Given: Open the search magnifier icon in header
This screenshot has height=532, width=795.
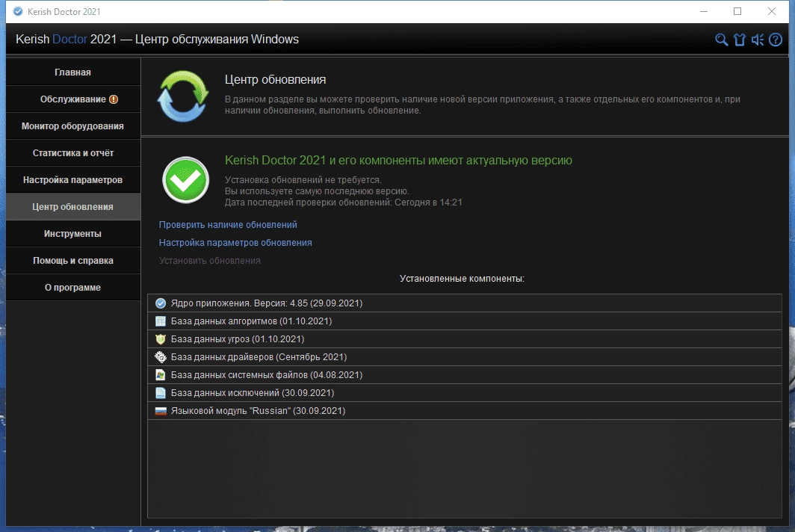Looking at the screenshot, I should (x=721, y=40).
